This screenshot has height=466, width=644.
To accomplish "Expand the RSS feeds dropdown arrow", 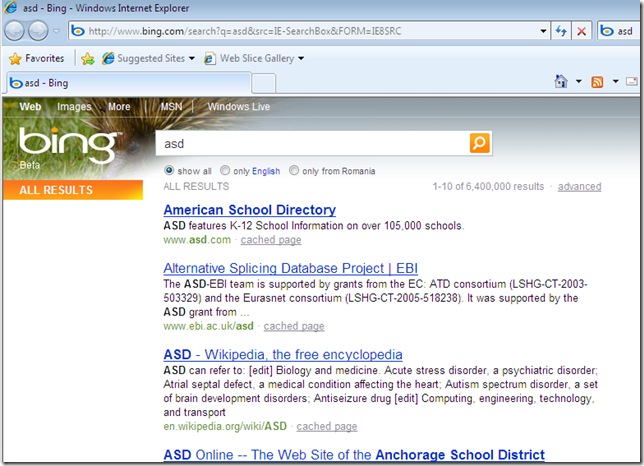I will click(x=615, y=81).
